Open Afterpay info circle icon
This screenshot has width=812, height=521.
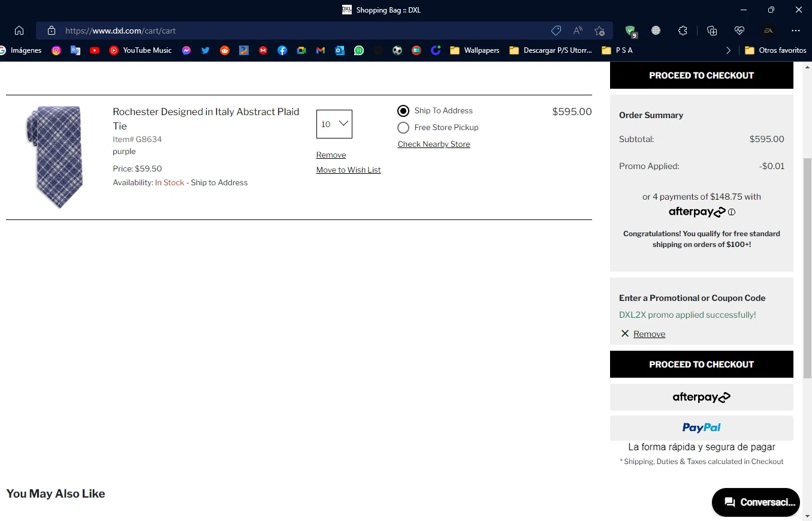point(732,212)
